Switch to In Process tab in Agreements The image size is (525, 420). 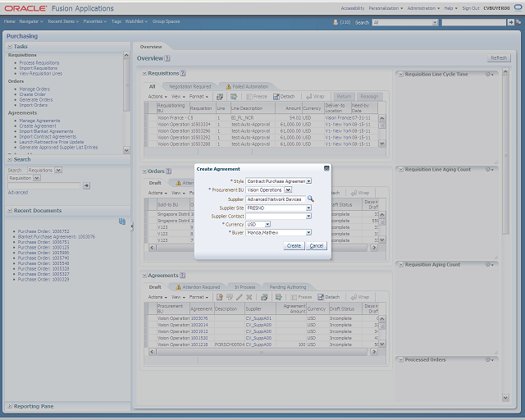point(244,287)
